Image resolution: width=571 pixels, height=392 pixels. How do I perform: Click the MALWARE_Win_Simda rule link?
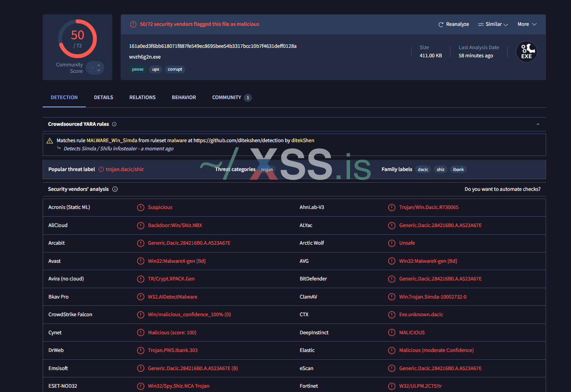click(112, 140)
